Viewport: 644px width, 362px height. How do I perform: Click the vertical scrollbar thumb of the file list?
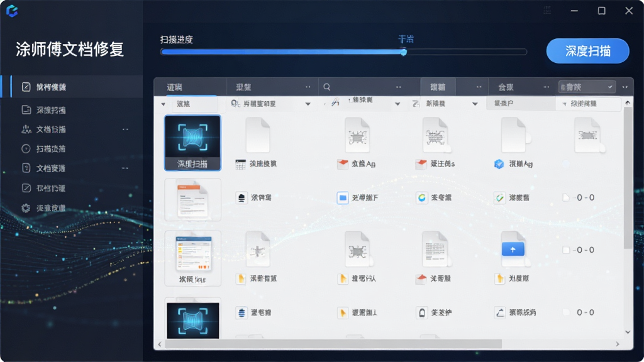click(628, 177)
